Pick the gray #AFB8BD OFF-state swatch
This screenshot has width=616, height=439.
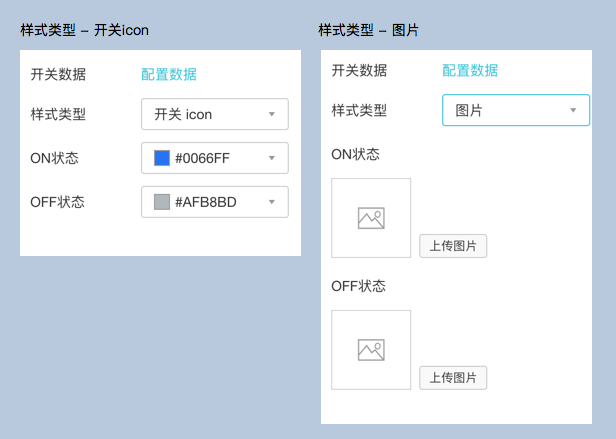[162, 202]
